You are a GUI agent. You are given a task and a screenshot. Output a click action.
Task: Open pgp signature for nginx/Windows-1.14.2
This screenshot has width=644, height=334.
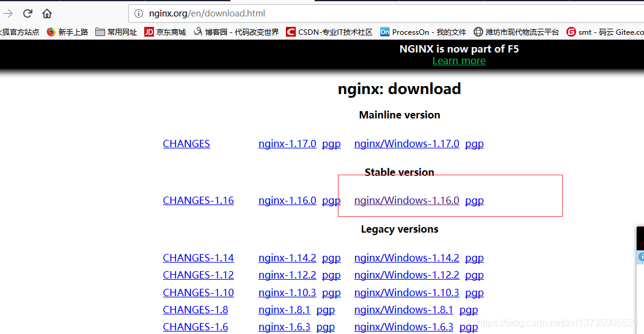pyautogui.click(x=474, y=258)
